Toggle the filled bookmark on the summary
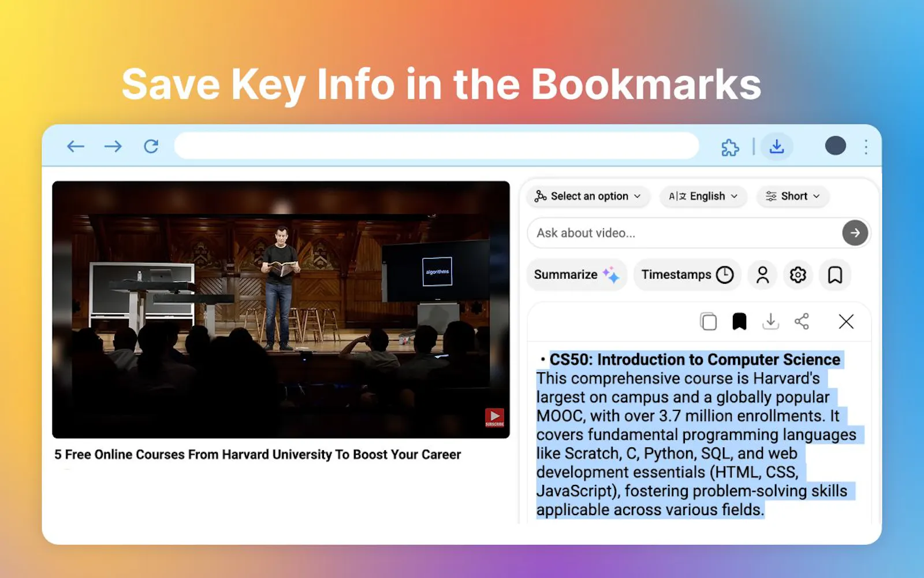Viewport: 924px width, 578px height. [x=739, y=321]
